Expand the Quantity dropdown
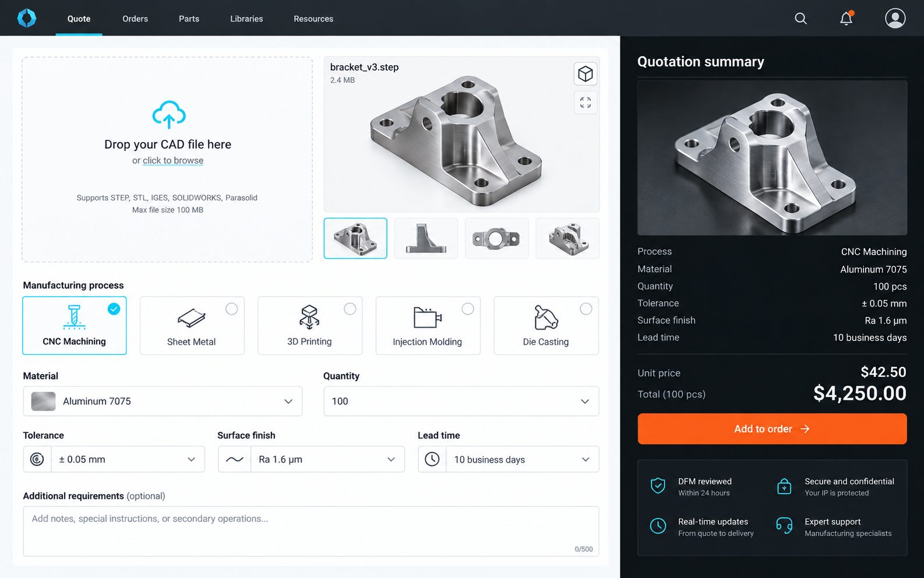Screen dimensions: 924x578 click(x=461, y=401)
